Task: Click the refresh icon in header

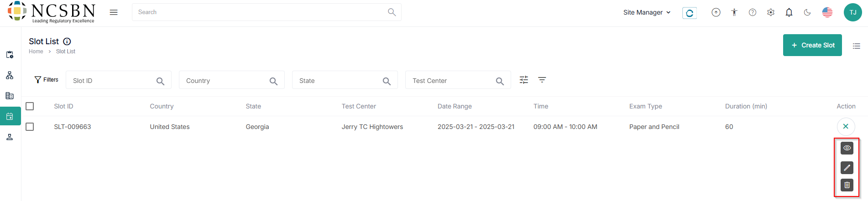Action: pos(689,13)
